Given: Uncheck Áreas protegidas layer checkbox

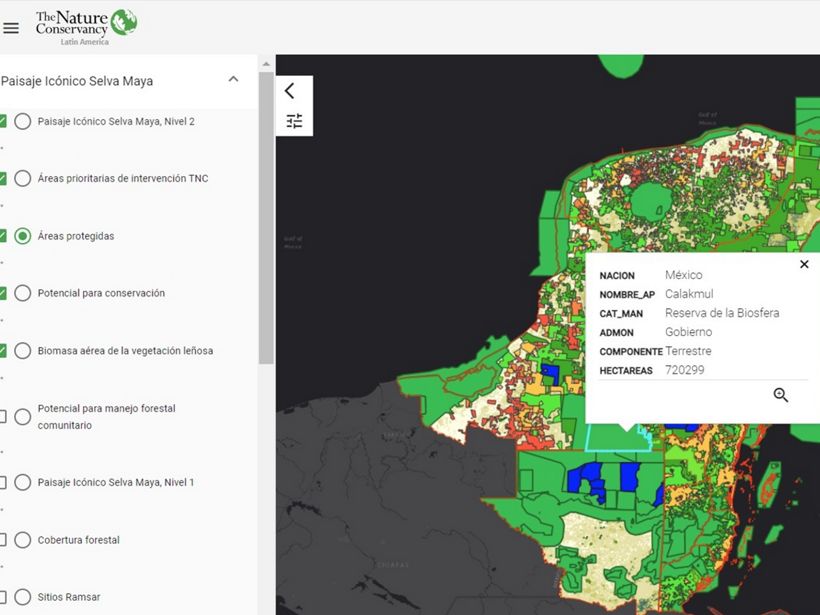Looking at the screenshot, I should click(2, 236).
